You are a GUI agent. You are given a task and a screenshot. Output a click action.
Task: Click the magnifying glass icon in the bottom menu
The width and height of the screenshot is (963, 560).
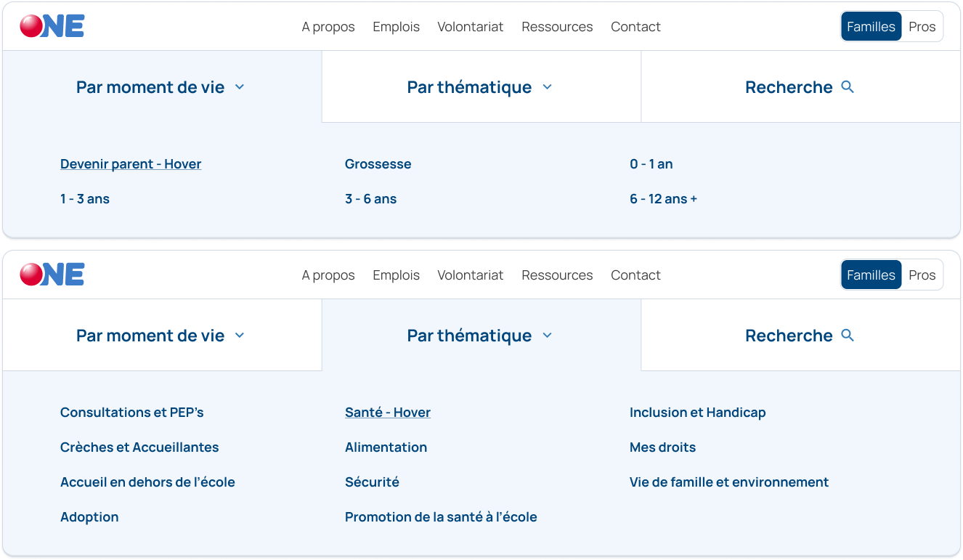pyautogui.click(x=847, y=335)
